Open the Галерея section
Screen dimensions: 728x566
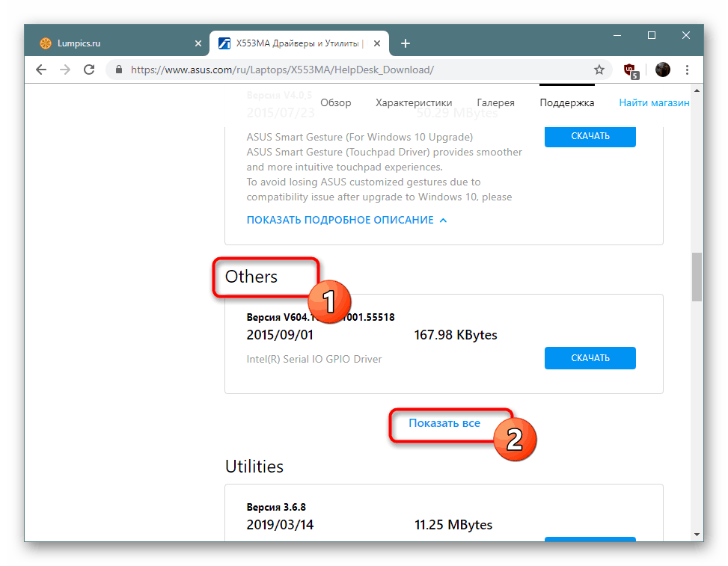pos(495,102)
